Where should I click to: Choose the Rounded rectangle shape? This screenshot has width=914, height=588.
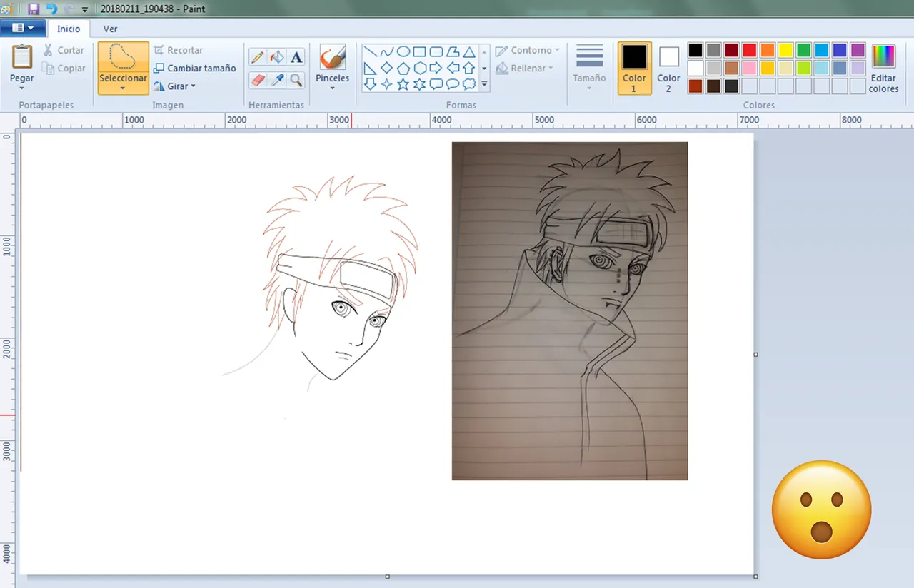[x=436, y=51]
